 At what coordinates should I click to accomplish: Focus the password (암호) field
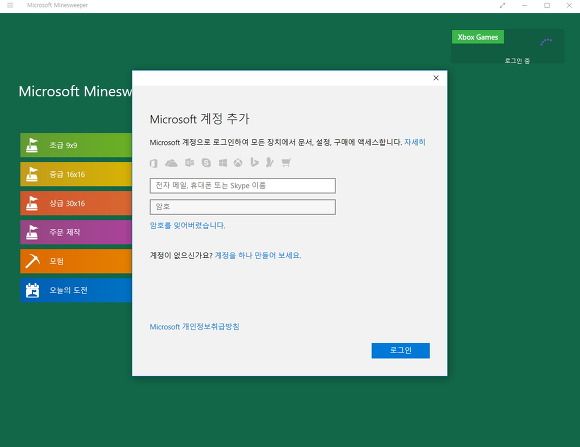coord(243,207)
